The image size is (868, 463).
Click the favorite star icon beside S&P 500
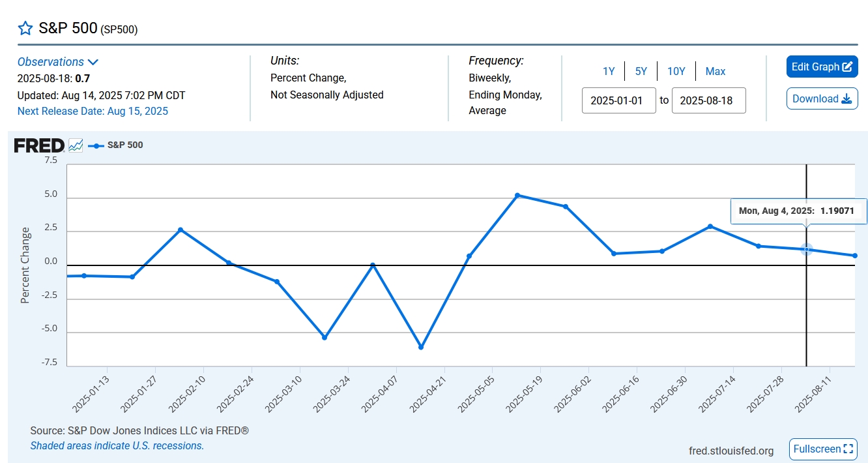click(25, 28)
